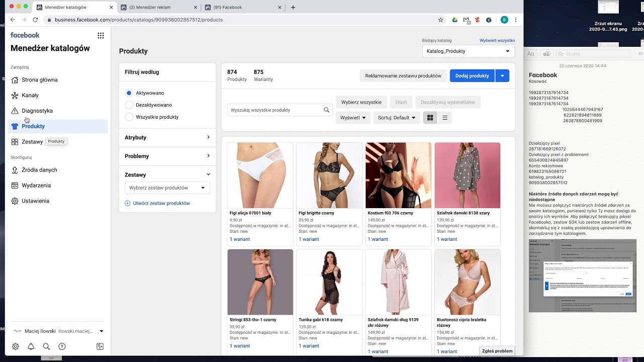Click the Wybierz wszystkie button

[x=361, y=102]
